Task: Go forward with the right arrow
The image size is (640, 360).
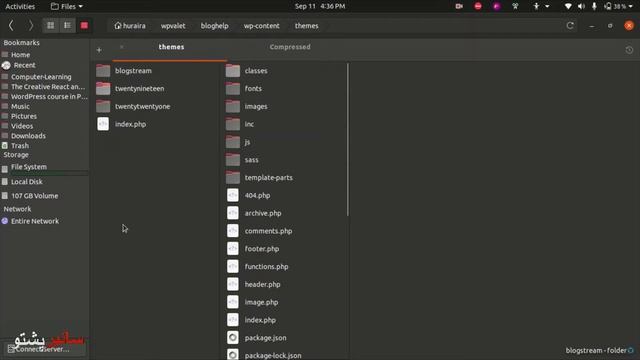Action: pos(30,26)
